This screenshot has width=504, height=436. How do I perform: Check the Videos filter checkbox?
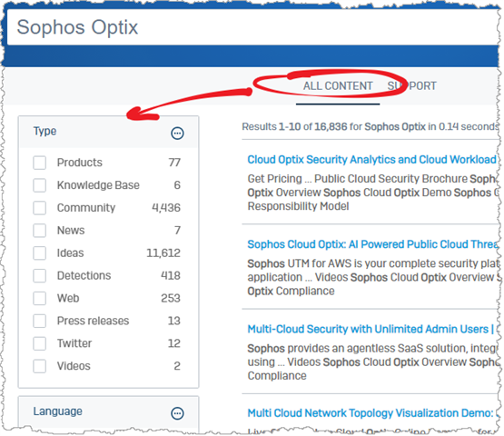tap(40, 366)
